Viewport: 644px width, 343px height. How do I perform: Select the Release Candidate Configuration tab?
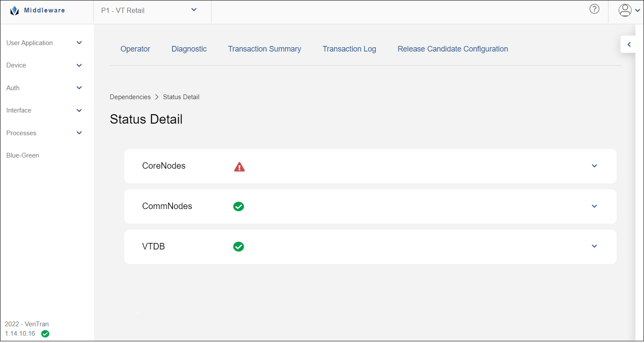(453, 49)
